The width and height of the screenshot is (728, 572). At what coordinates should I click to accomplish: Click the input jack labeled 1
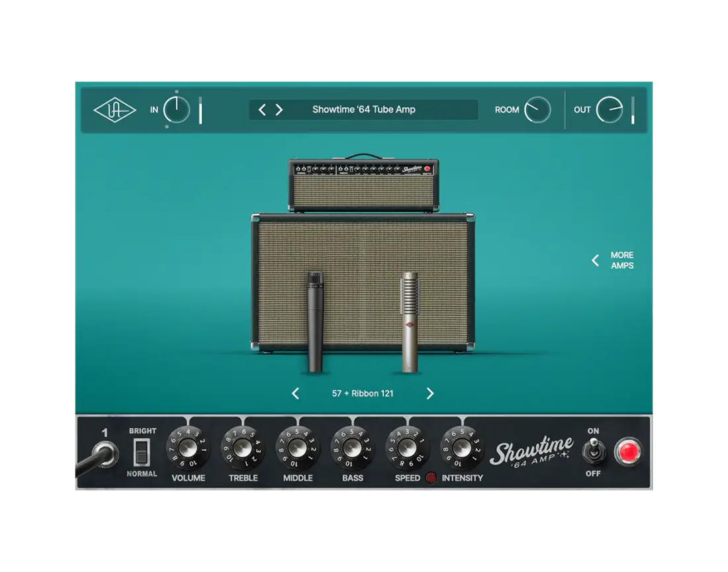pos(105,453)
